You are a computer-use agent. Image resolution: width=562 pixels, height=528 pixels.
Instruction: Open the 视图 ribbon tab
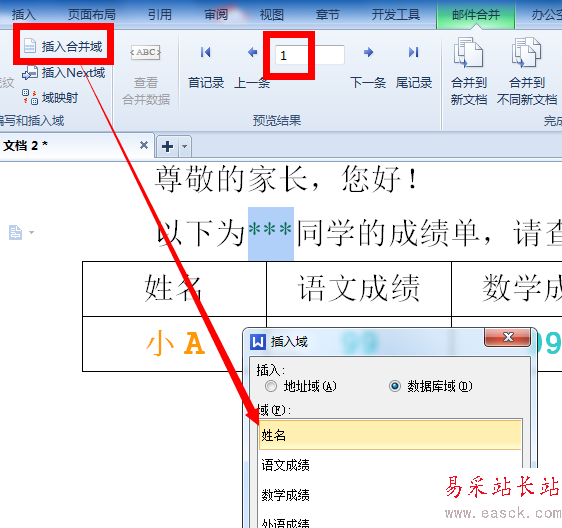click(x=272, y=15)
